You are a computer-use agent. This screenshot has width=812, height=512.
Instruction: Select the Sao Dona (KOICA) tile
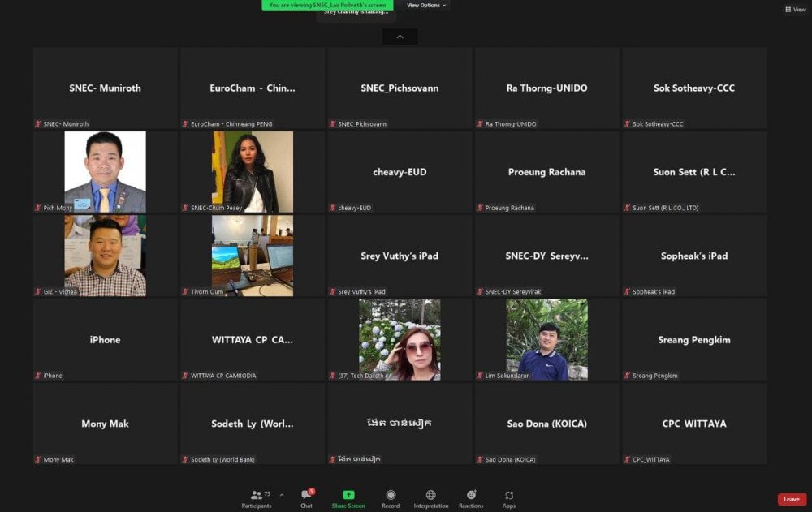(x=546, y=423)
